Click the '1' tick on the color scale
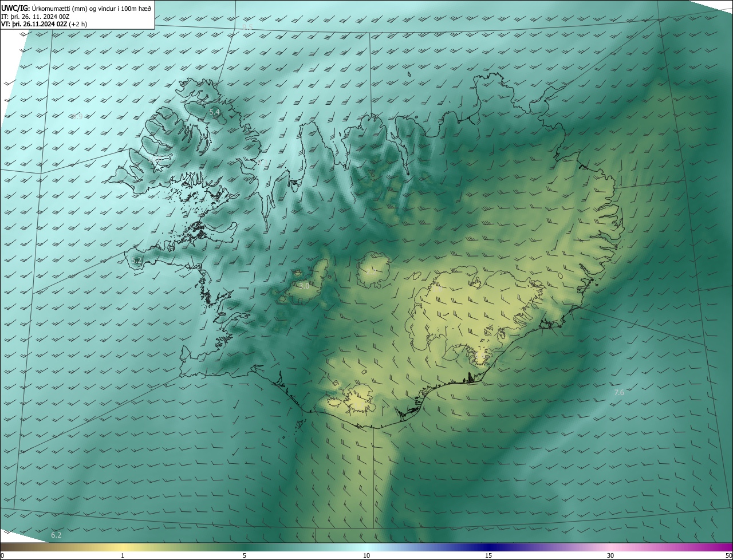733x560 pixels. point(123,555)
